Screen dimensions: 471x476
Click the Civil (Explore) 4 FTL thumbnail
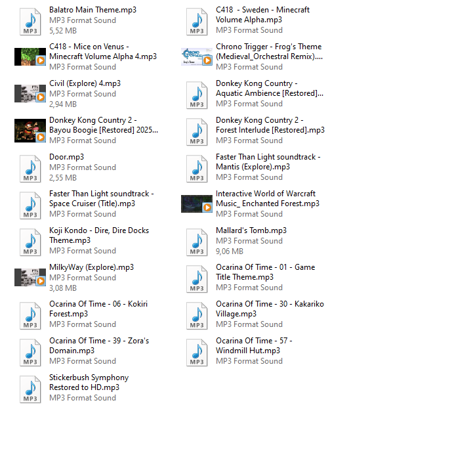30,93
